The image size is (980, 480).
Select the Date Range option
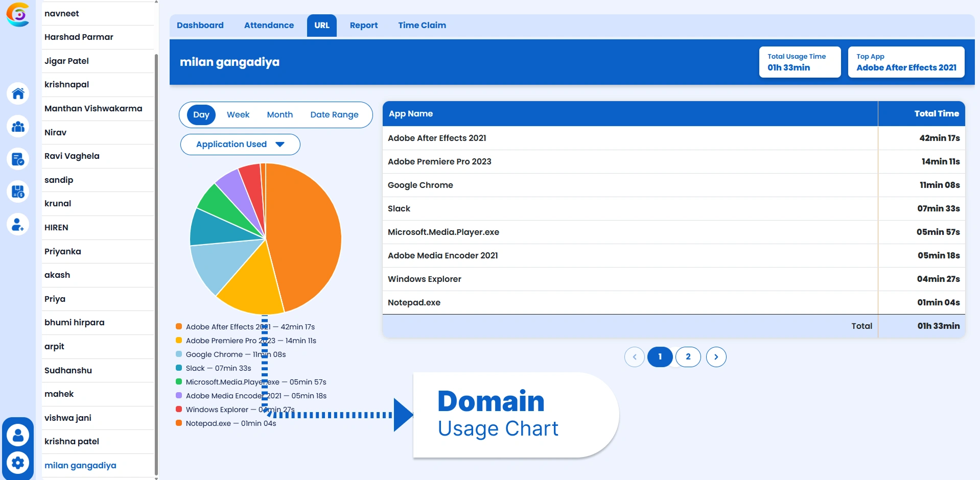pos(334,114)
